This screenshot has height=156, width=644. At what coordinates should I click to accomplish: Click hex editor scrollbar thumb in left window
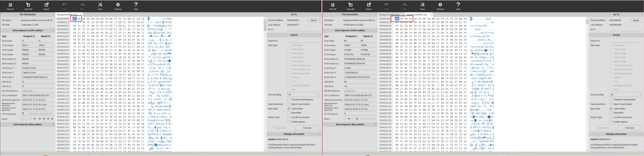(x=265, y=25)
